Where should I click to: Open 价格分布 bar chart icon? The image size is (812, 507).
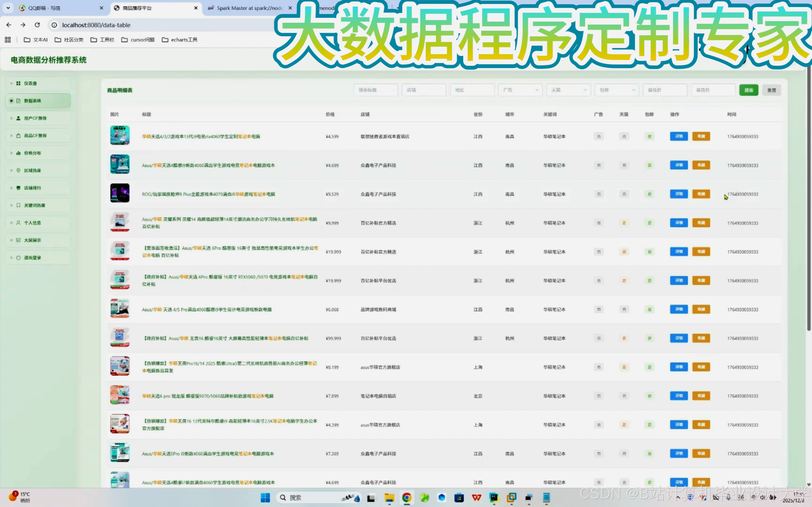click(19, 153)
